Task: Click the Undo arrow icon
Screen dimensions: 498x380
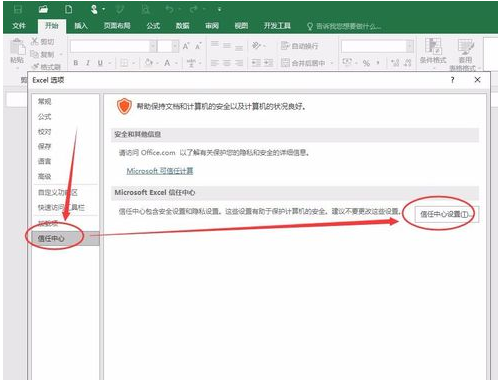Action: [x=169, y=9]
